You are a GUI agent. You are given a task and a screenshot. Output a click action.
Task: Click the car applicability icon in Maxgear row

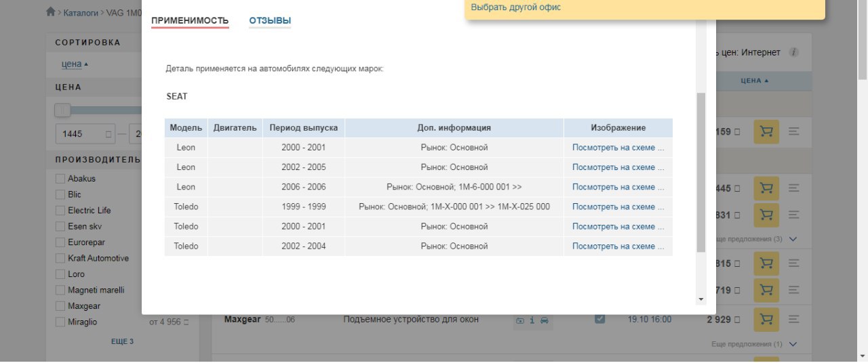point(545,320)
